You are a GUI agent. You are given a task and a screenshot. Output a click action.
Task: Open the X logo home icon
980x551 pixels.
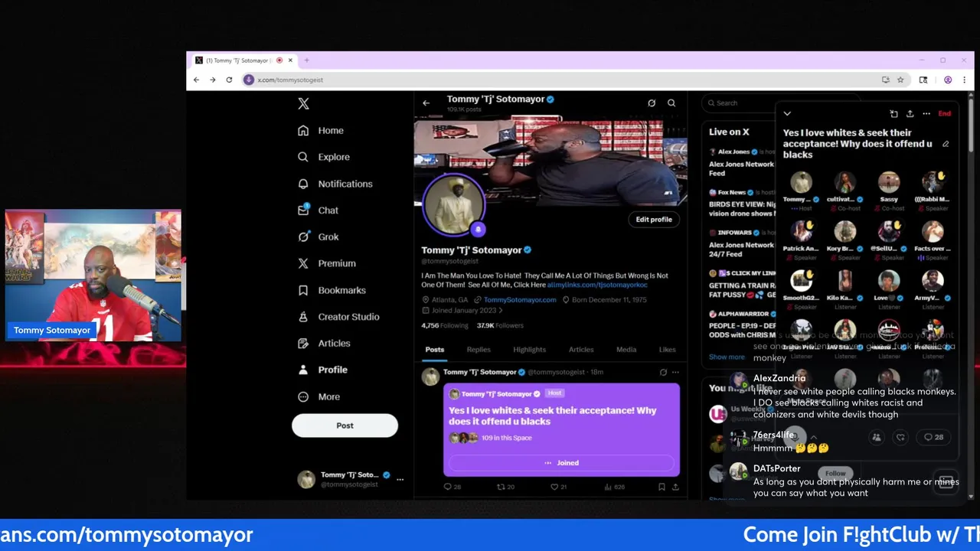(303, 104)
